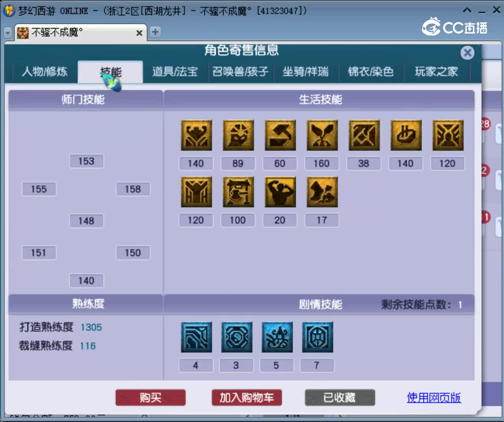The image size is (504, 422).
Task: Open a new tab with the plus button
Action: [x=155, y=32]
